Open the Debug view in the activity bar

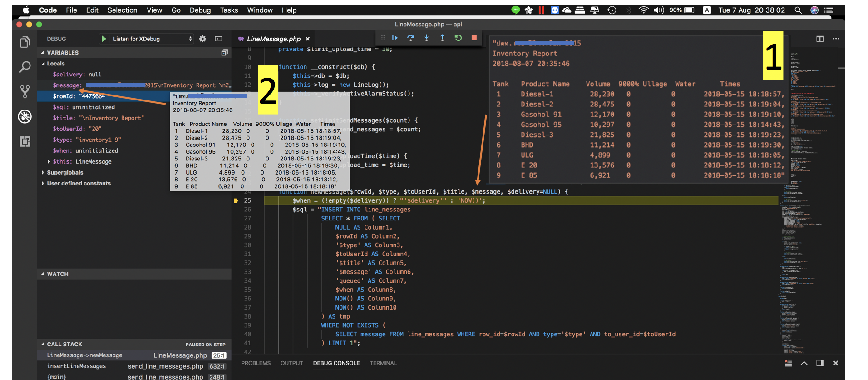coord(25,116)
